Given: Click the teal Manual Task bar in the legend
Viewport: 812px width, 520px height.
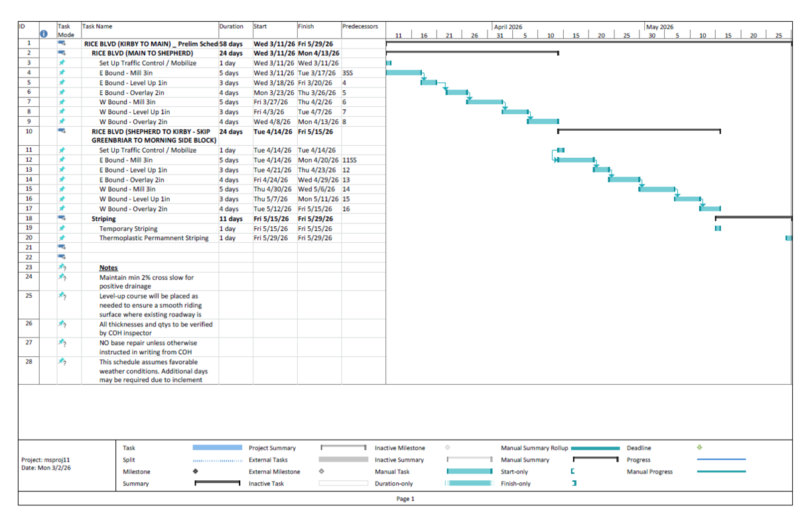Looking at the screenshot, I should coord(470,472).
